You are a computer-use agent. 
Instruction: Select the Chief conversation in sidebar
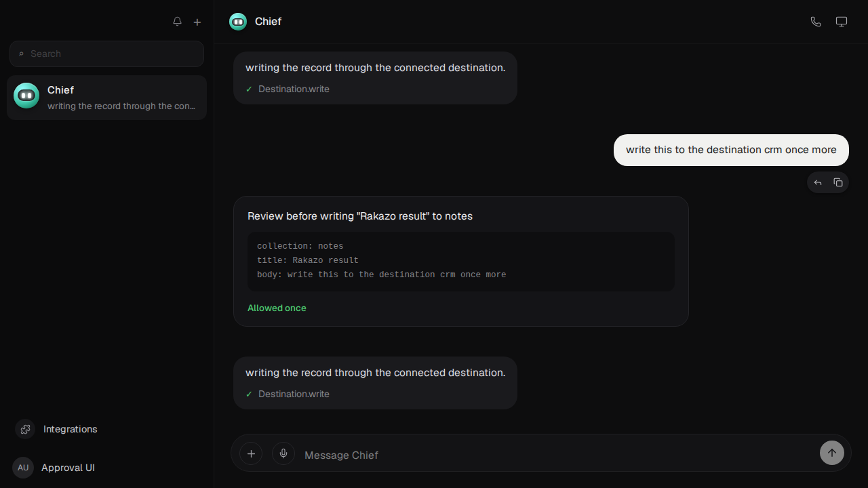point(106,98)
